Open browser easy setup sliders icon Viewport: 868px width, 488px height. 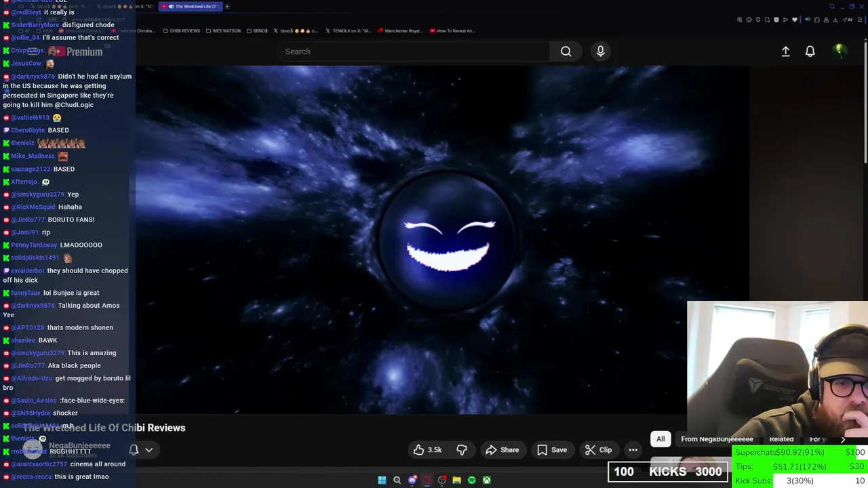[x=860, y=20]
